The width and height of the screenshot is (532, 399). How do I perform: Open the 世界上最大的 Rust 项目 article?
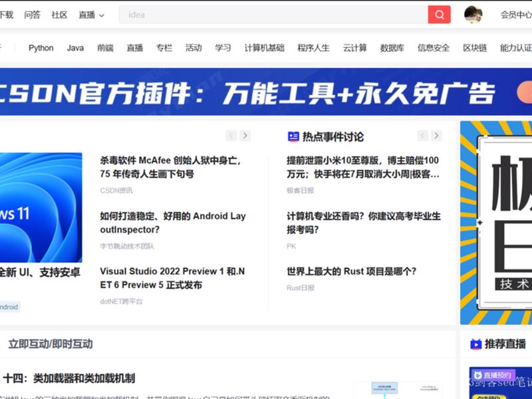pos(351,271)
